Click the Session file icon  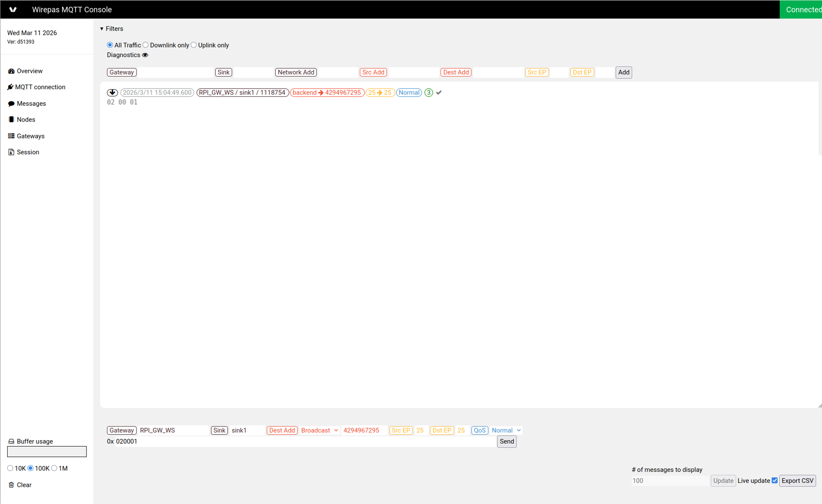point(11,152)
